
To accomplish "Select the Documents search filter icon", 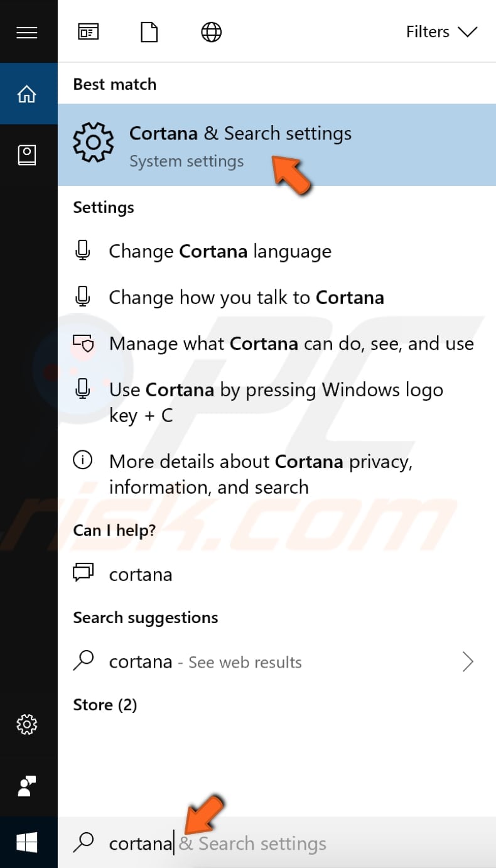I will (x=149, y=31).
